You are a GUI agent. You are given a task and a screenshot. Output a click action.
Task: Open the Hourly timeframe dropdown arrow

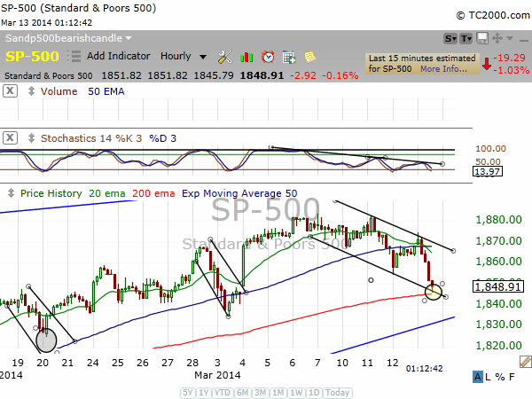(203, 57)
